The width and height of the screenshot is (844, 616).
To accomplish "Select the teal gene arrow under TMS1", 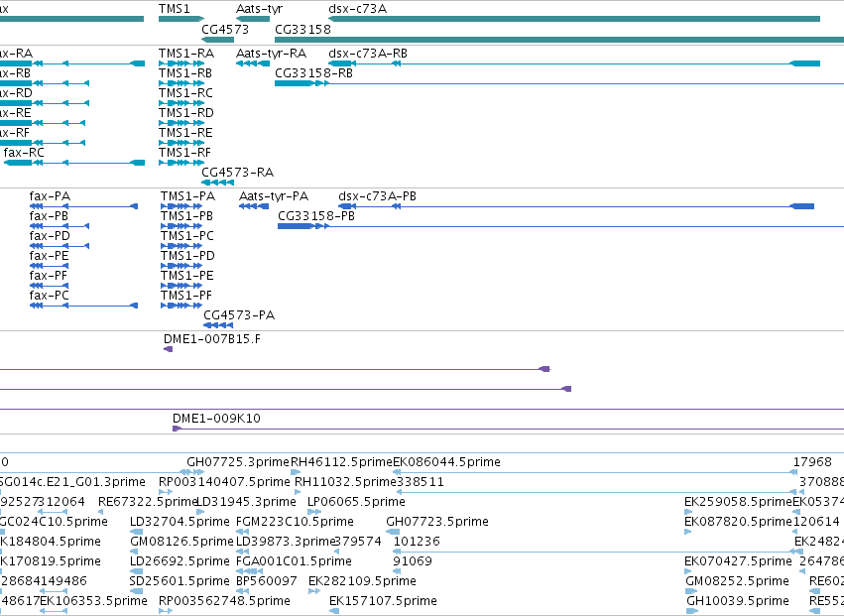I will point(181,19).
